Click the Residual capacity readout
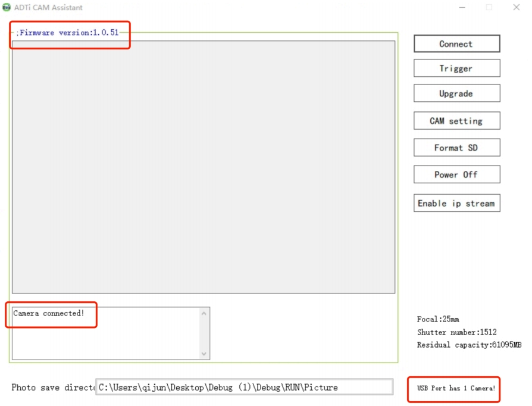The image size is (532, 406). pos(468,345)
